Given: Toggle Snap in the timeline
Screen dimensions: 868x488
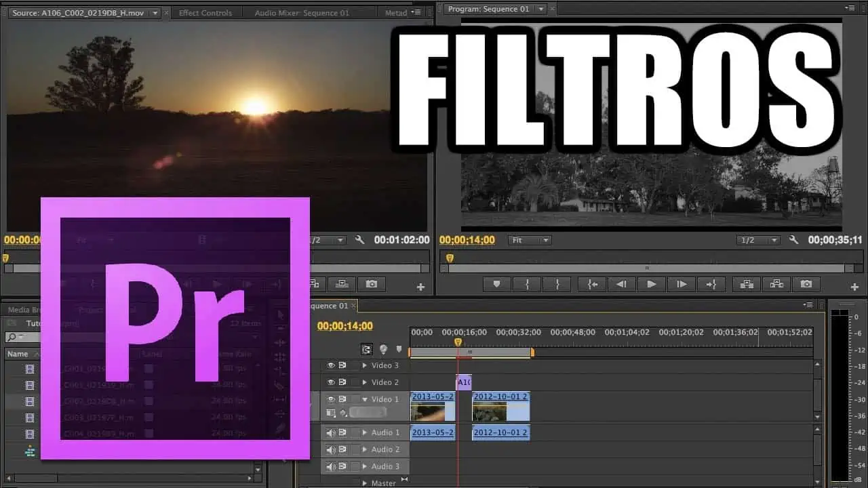Looking at the screenshot, I should click(367, 350).
